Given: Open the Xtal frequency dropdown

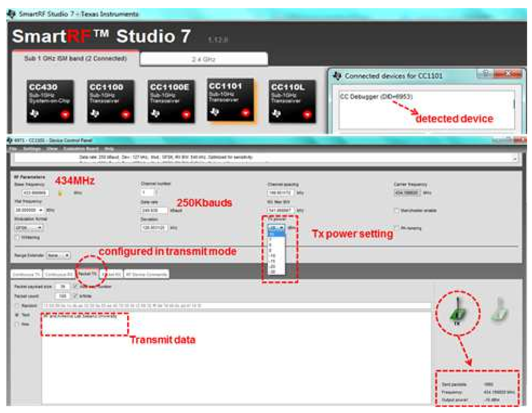Looking at the screenshot, I should [29, 210].
